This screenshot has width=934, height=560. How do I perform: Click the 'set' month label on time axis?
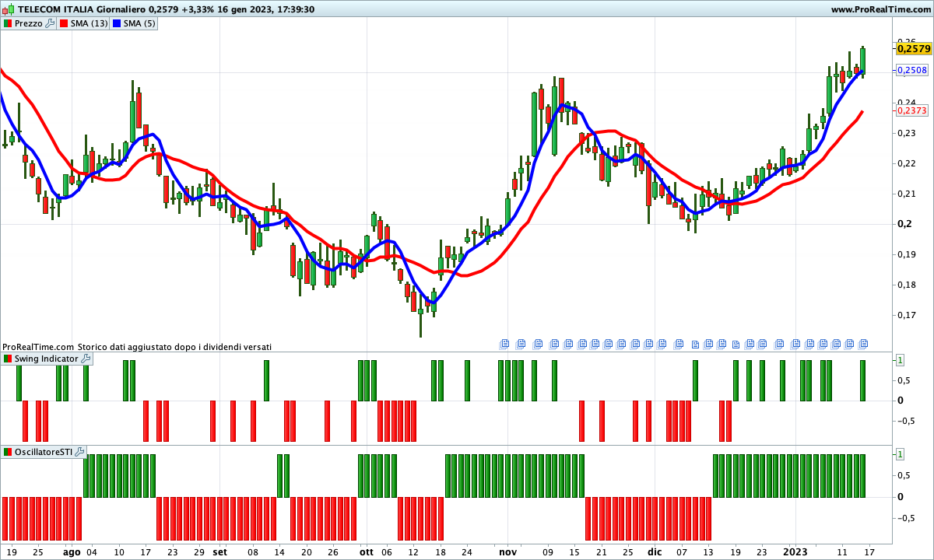point(220,552)
